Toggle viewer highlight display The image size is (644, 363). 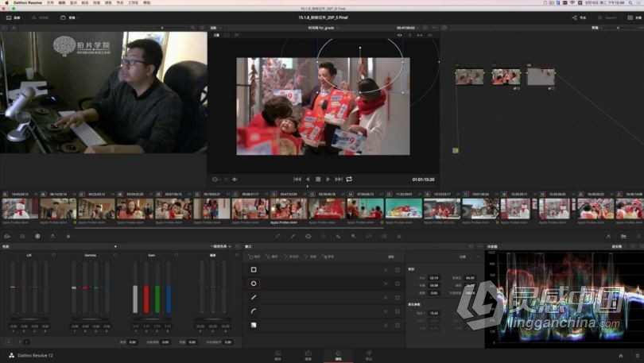pyautogui.click(x=237, y=35)
